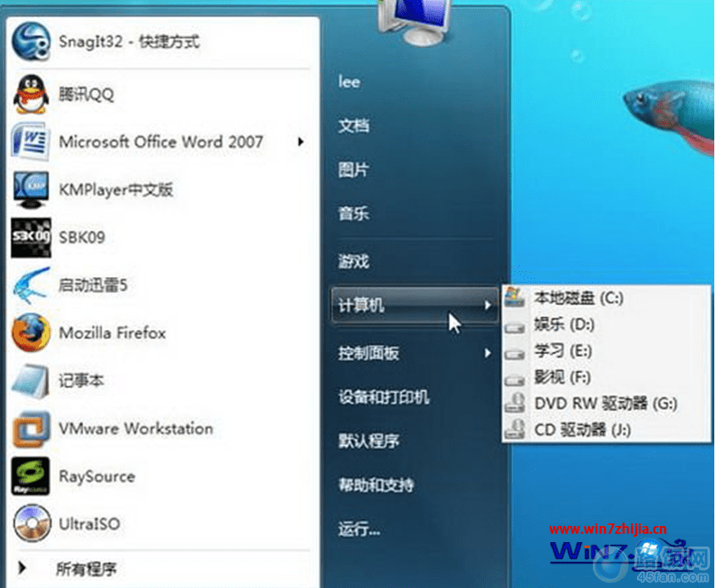The image size is (716, 588).
Task: Open 音乐 (Music)
Action: (354, 214)
